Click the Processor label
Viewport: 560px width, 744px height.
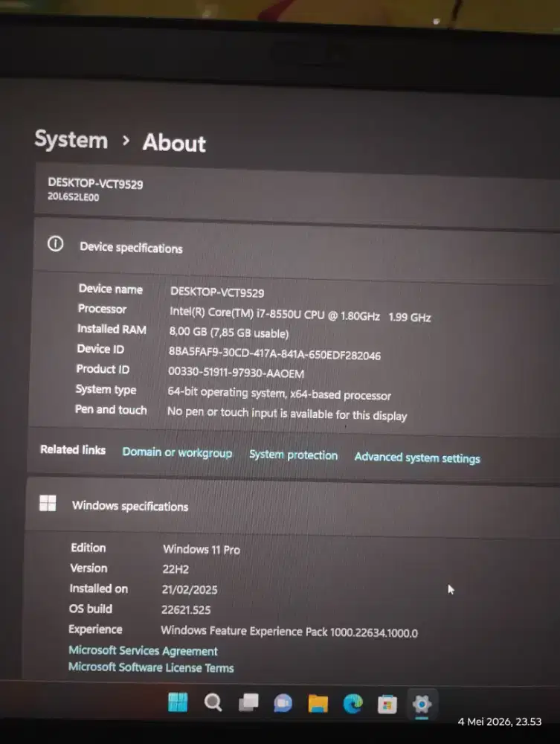[x=102, y=309]
